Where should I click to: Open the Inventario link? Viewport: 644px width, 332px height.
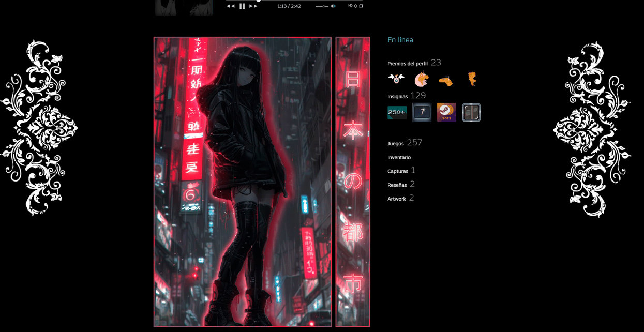[399, 157]
